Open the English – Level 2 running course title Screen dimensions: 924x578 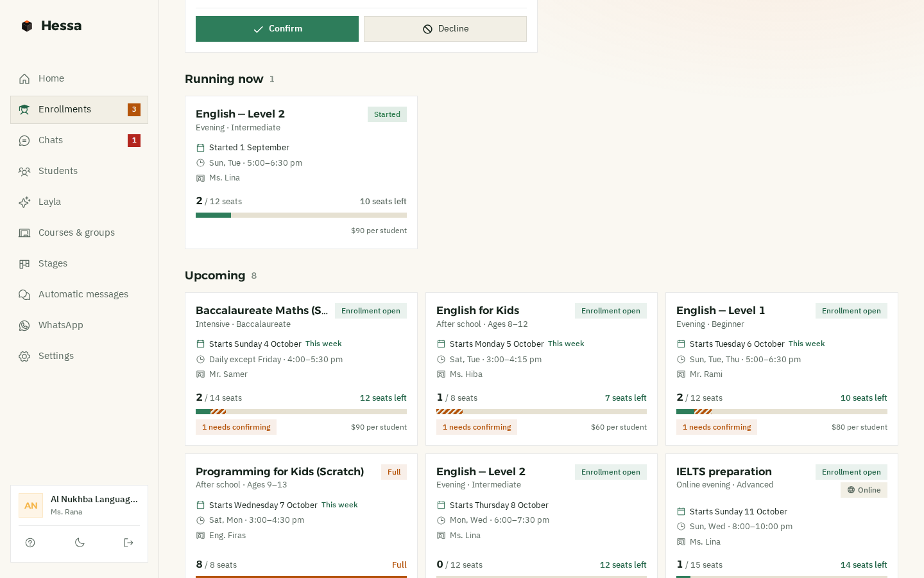click(240, 114)
